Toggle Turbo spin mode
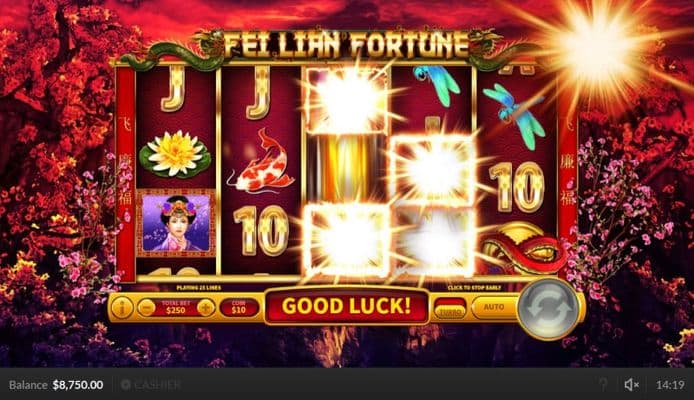This screenshot has width=694, height=400. click(x=450, y=308)
